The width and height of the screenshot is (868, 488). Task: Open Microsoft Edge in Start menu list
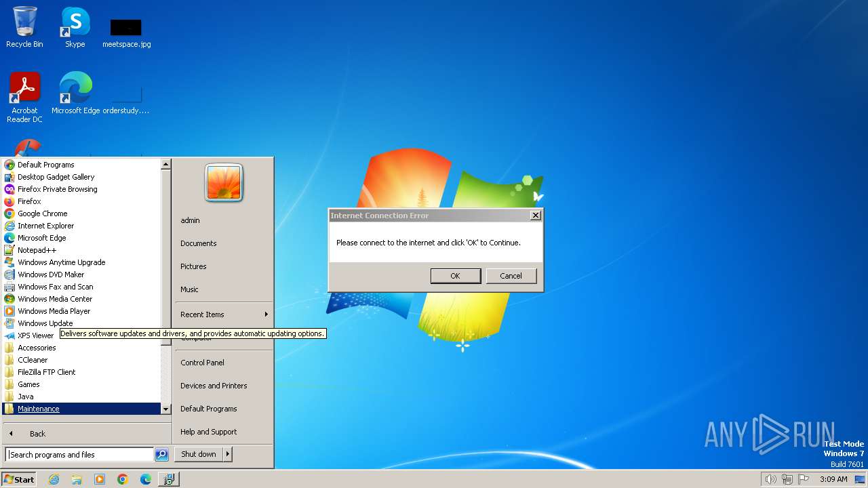pos(81,238)
